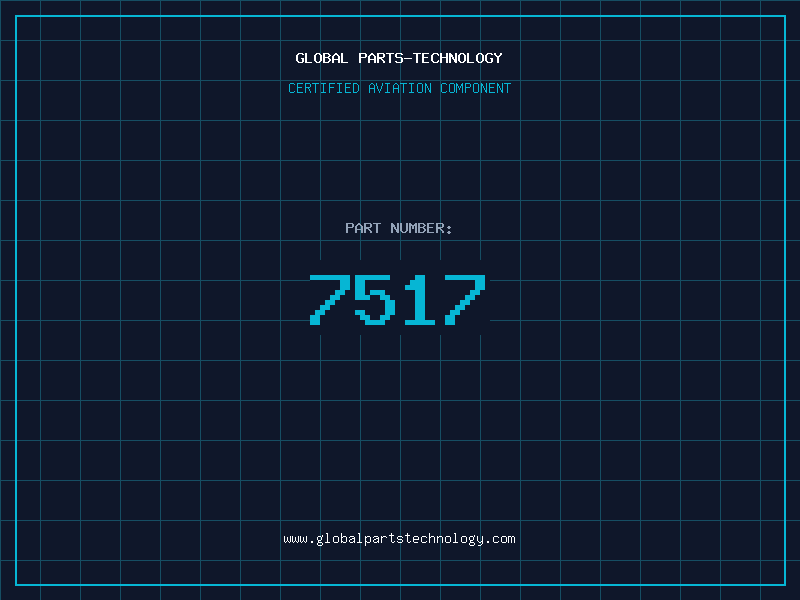Open the www.globalpartstechnology.com link

point(399,539)
